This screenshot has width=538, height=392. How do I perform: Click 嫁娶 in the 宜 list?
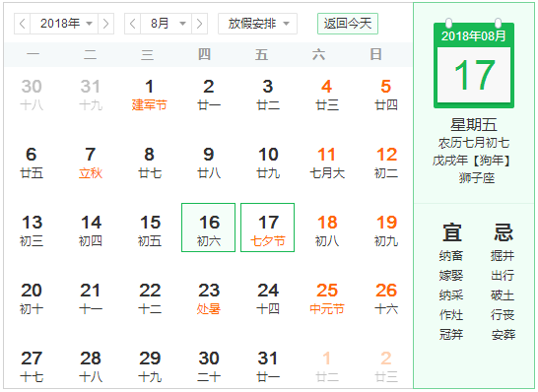click(x=451, y=276)
